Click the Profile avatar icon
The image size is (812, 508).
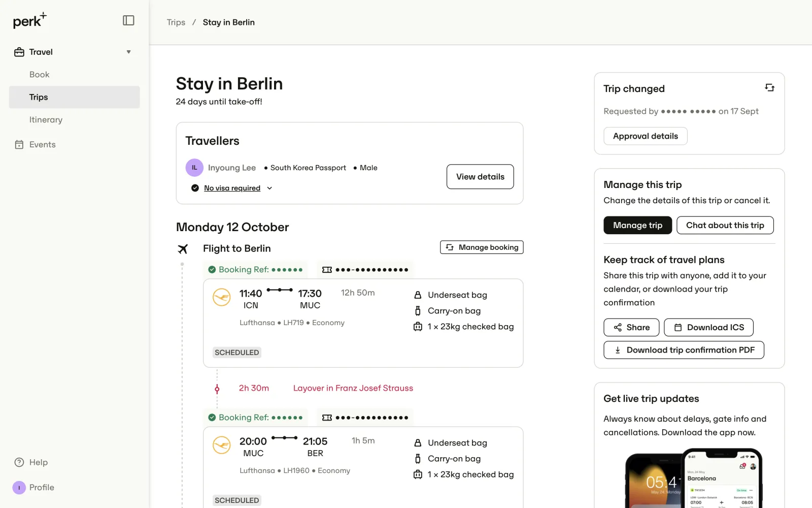pos(19,488)
